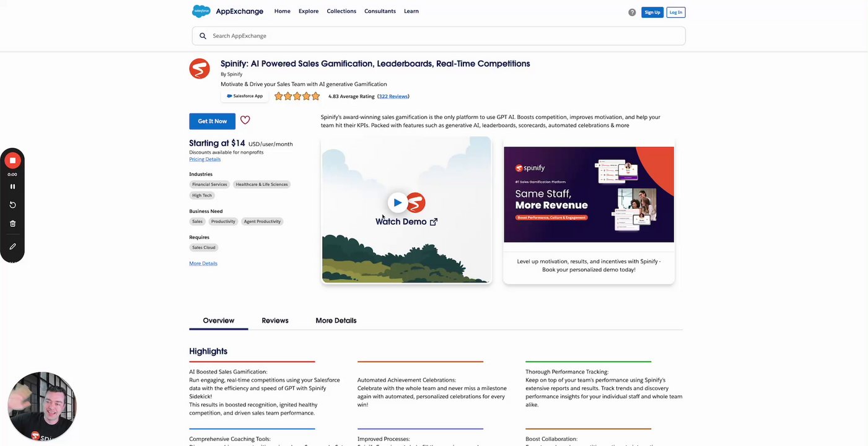Click the Spinify listing title
This screenshot has height=446, width=868.
(375, 64)
